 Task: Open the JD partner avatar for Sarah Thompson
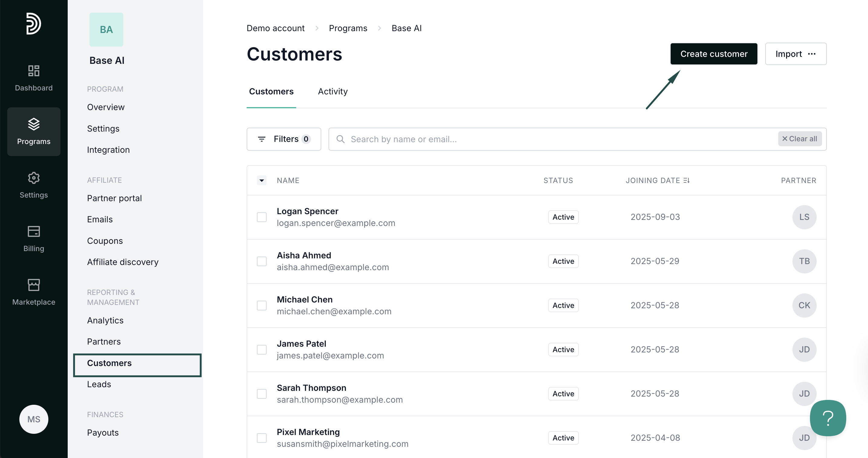click(804, 394)
